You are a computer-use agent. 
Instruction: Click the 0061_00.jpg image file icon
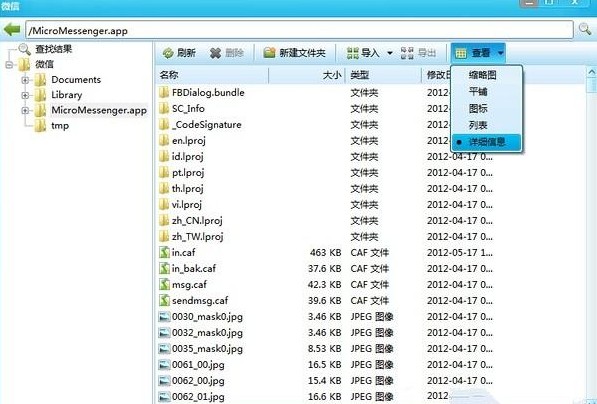coord(164,365)
